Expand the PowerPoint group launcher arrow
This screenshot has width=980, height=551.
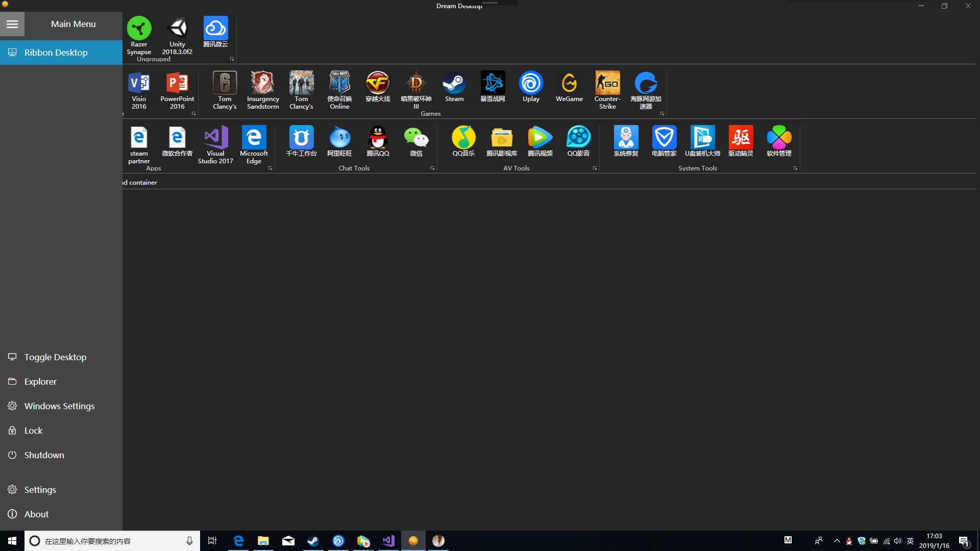(x=193, y=114)
